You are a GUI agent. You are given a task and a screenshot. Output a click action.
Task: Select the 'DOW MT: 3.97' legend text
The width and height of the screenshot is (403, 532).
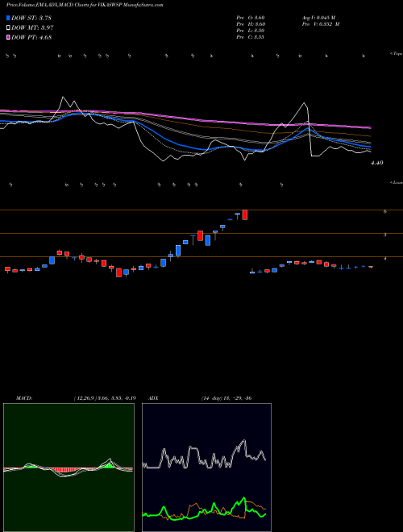[x=32, y=28]
